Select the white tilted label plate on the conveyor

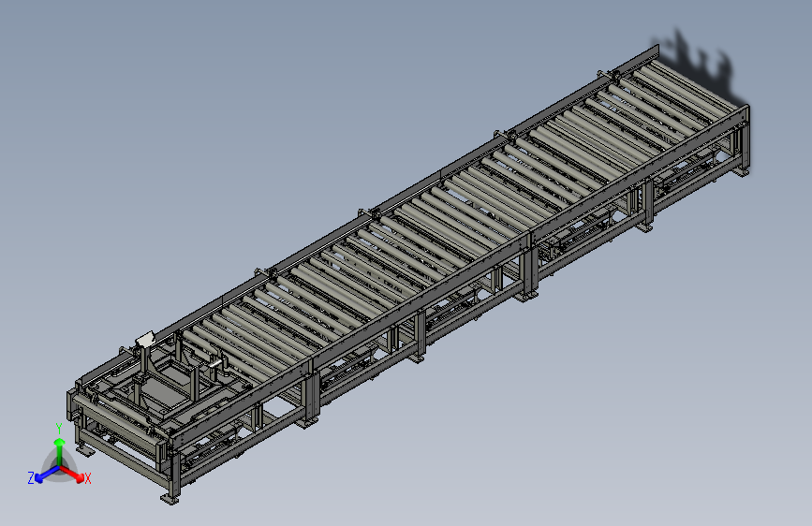click(x=144, y=340)
